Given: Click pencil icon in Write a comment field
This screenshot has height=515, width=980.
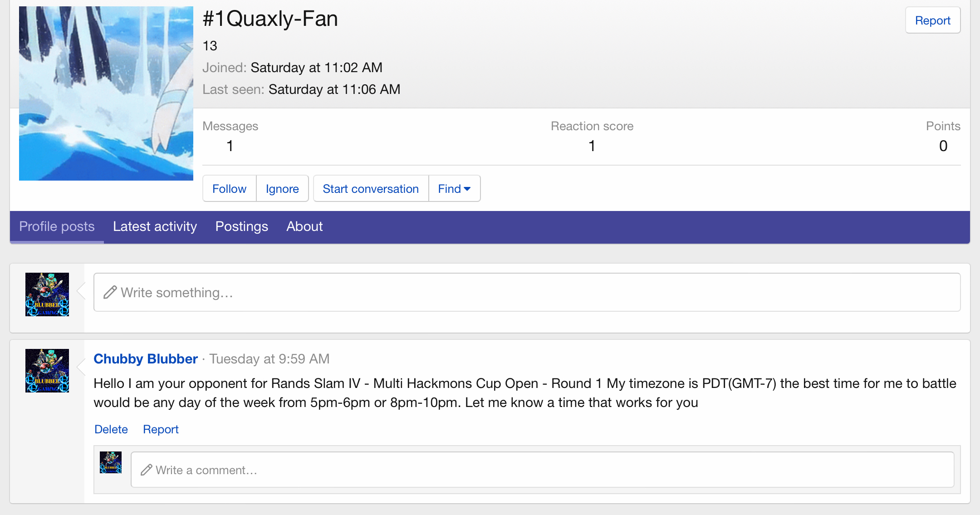Looking at the screenshot, I should pyautogui.click(x=146, y=470).
